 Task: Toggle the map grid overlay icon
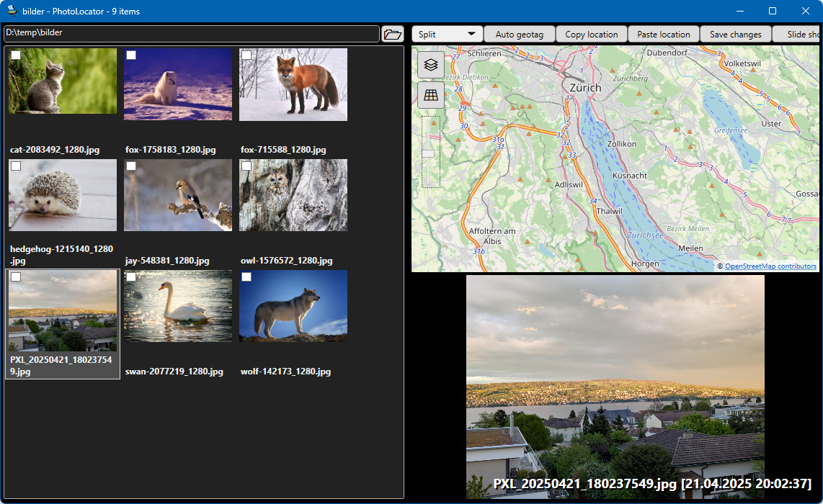pos(431,95)
